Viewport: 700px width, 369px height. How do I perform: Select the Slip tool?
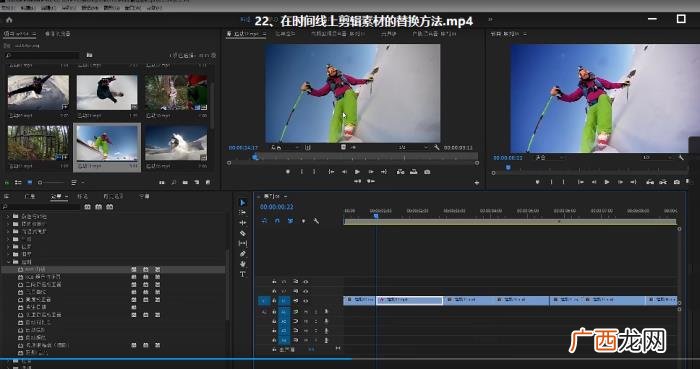point(242,243)
